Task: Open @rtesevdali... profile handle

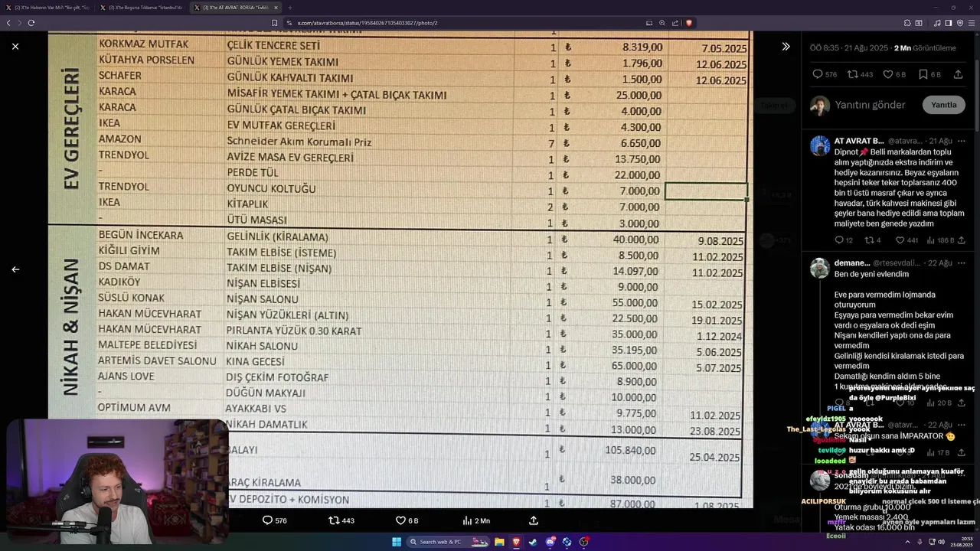Action: 897,263
